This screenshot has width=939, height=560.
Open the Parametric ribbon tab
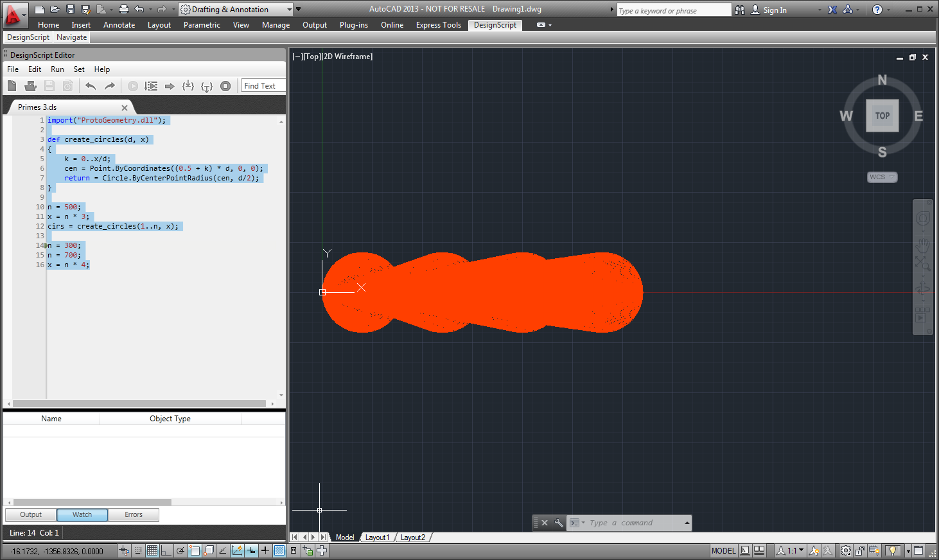coord(201,25)
